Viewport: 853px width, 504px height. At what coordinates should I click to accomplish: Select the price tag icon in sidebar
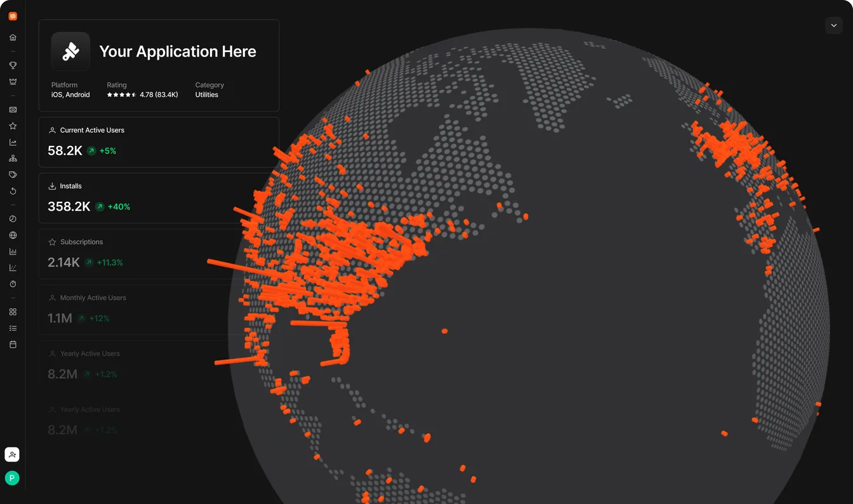(13, 175)
